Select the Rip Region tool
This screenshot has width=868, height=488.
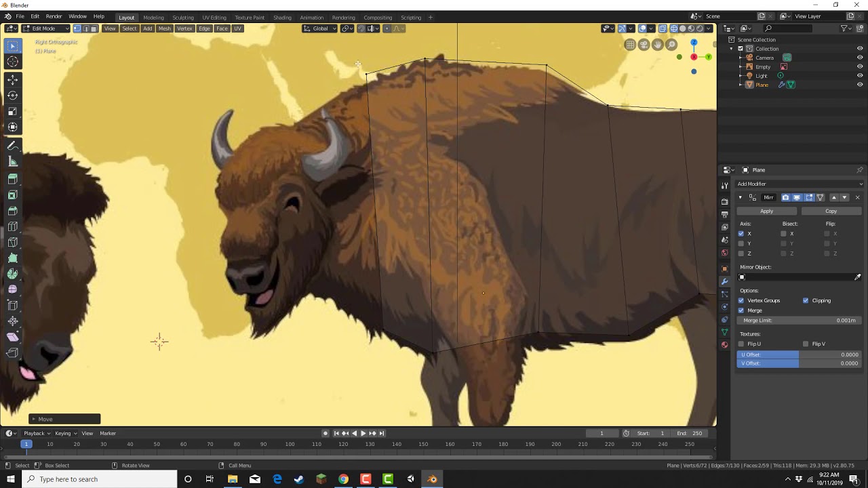coord(12,352)
